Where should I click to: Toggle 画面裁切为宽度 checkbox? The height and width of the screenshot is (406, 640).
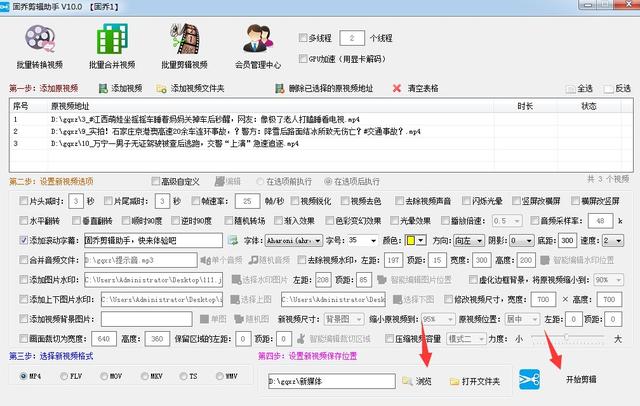point(23,338)
